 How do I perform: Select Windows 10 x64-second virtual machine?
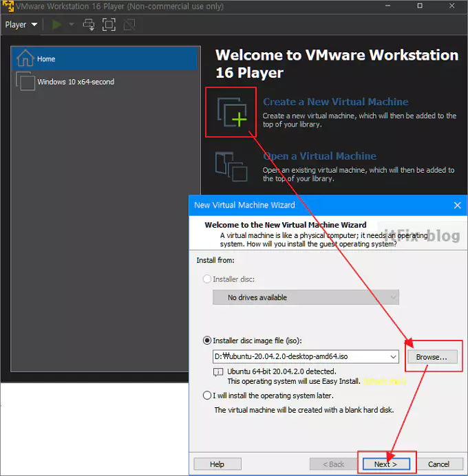point(104,82)
